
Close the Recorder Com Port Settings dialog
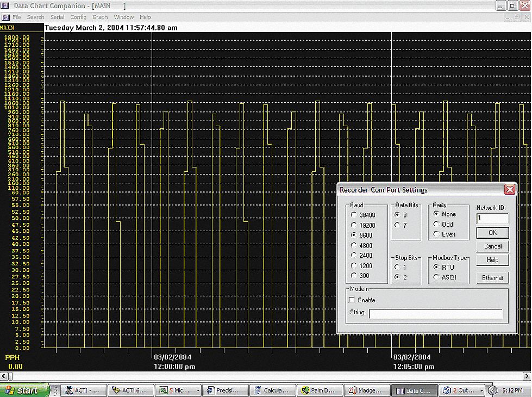coord(510,189)
